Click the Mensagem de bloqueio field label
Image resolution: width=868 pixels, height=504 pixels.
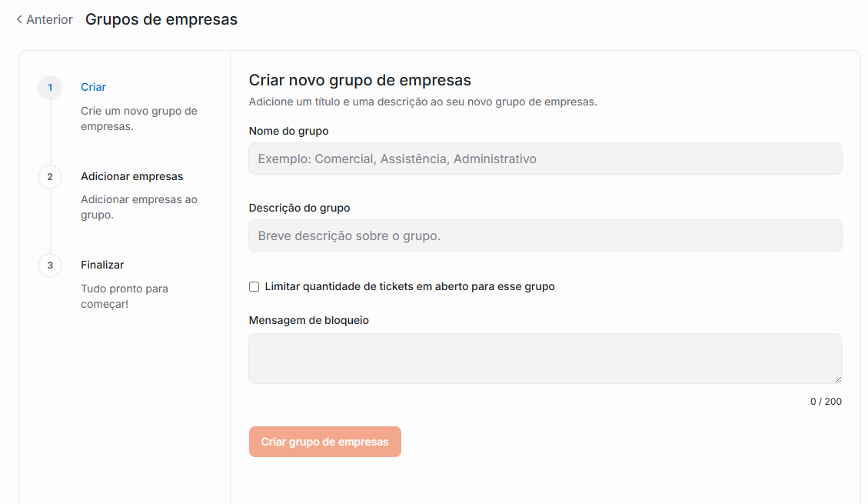tap(308, 320)
